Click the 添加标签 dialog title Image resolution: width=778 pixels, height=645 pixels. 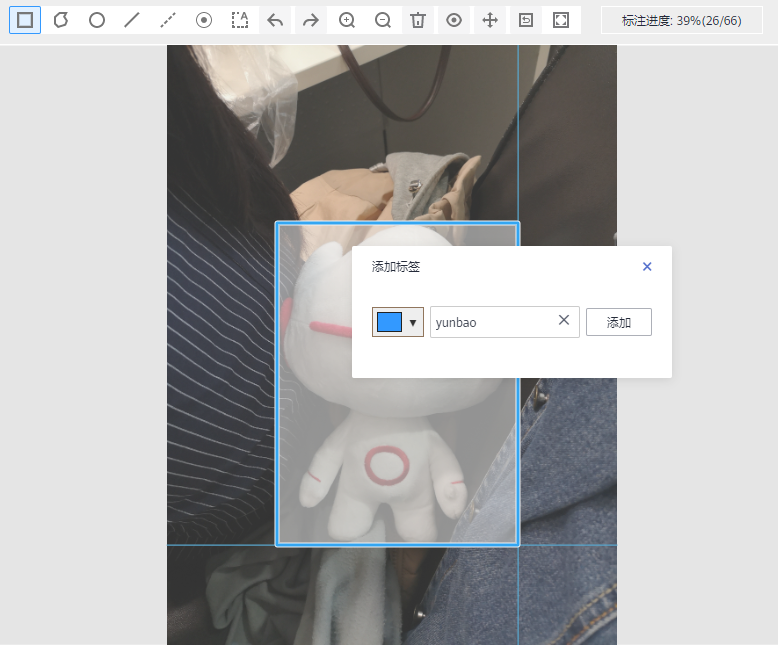coord(396,267)
